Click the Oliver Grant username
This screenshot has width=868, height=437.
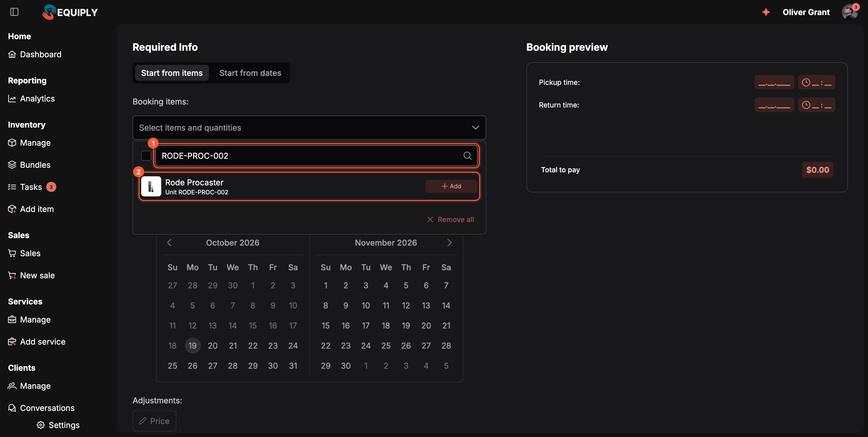click(x=806, y=12)
